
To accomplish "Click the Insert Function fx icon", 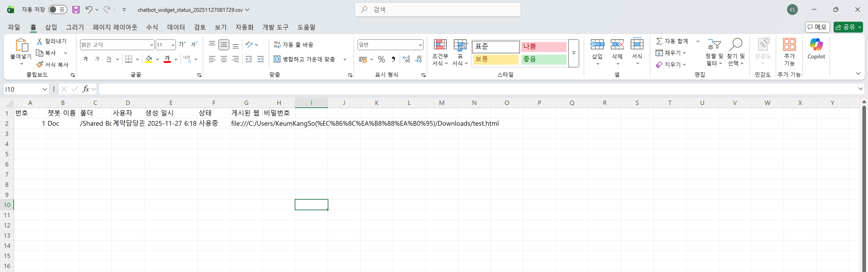I will point(86,89).
